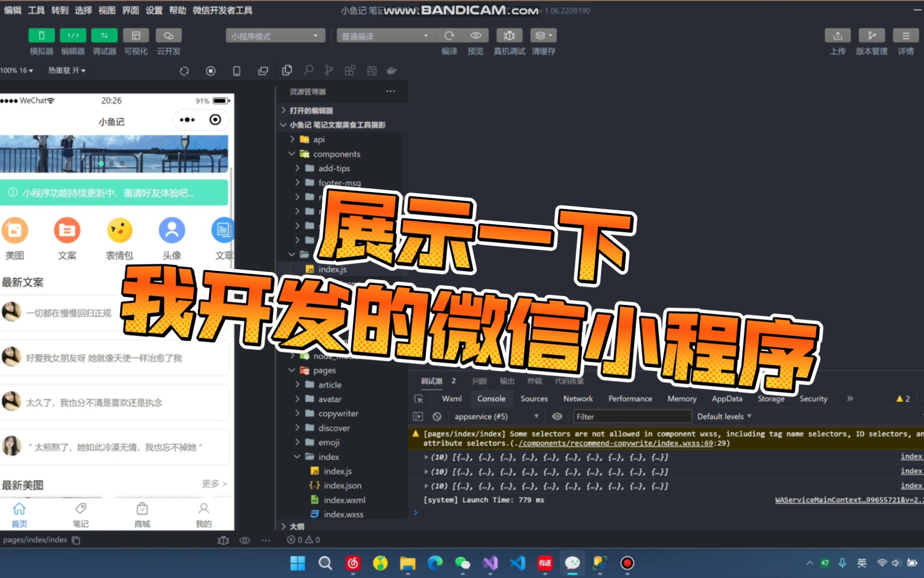
Task: Select the 可视化 visualization icon
Action: [x=136, y=35]
